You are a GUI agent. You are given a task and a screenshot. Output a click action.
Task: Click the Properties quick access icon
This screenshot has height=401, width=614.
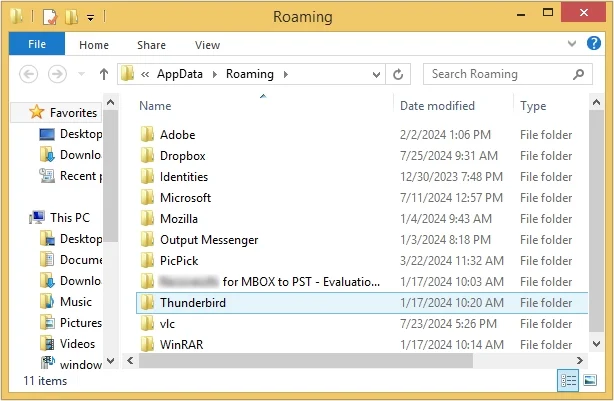[50, 17]
